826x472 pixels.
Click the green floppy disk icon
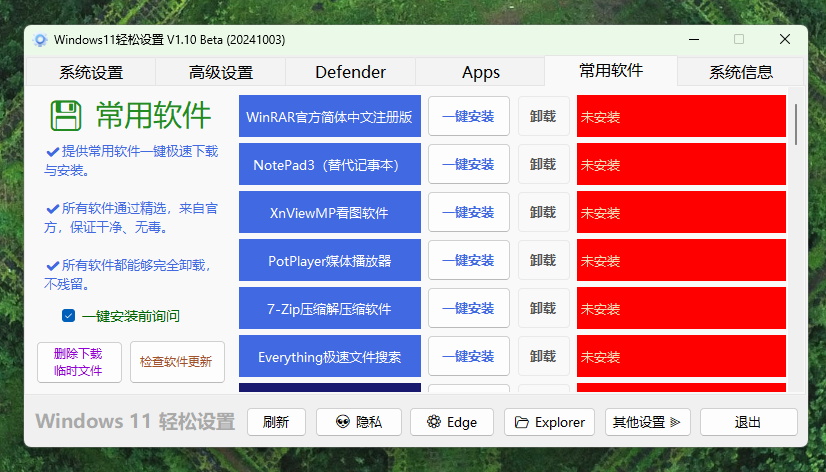click(x=66, y=115)
